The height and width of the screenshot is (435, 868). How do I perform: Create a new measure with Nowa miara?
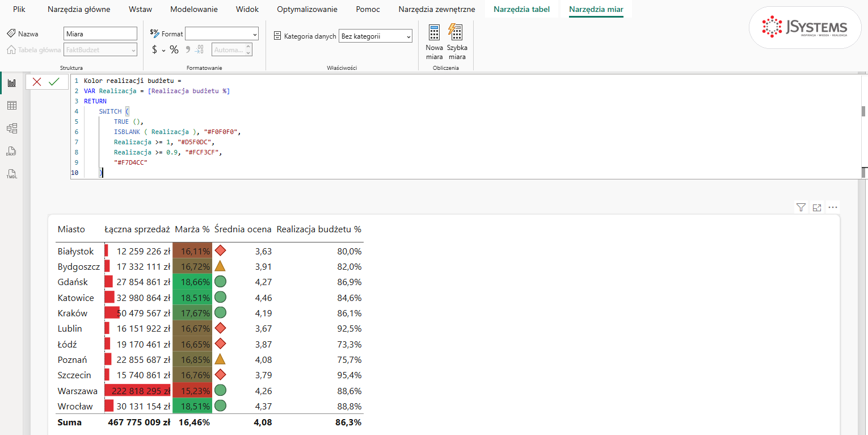(435, 42)
